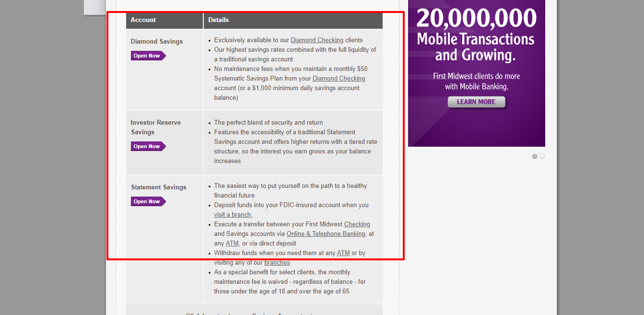Open the 'branches' link
Image resolution: width=644 pixels, height=315 pixels.
pos(277,263)
